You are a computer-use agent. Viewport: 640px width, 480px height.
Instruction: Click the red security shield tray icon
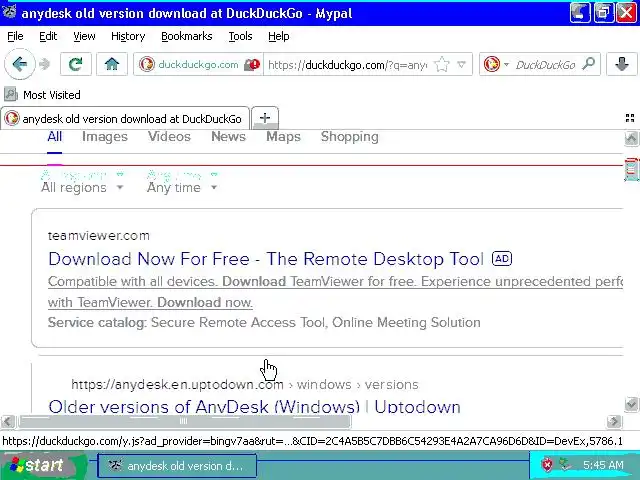tap(547, 465)
